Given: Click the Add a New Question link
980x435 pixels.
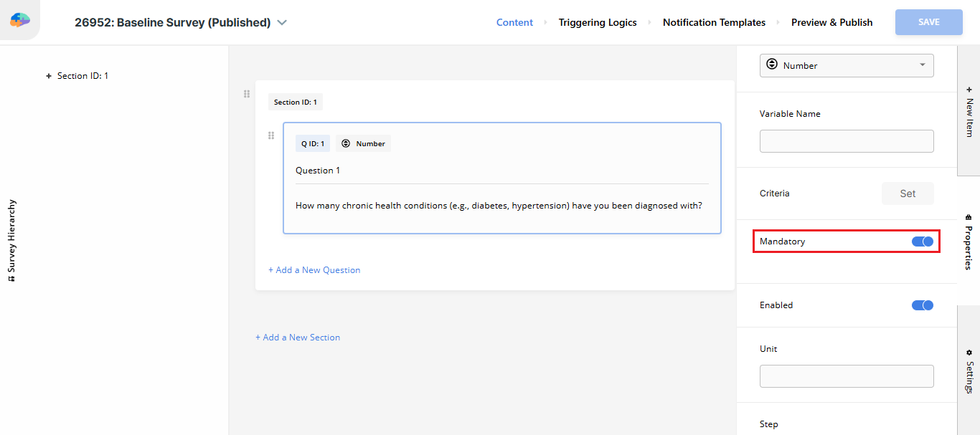Looking at the screenshot, I should point(314,270).
